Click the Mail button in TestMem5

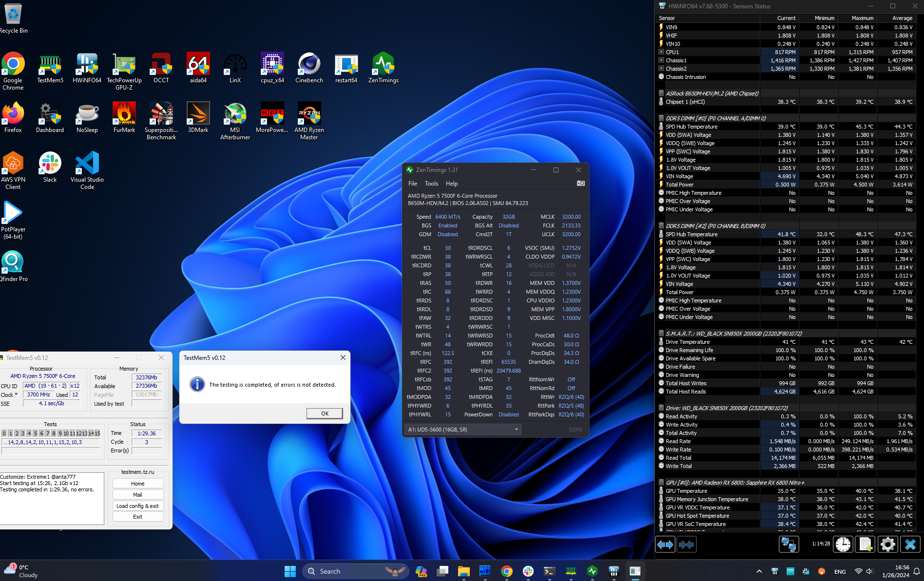click(137, 495)
